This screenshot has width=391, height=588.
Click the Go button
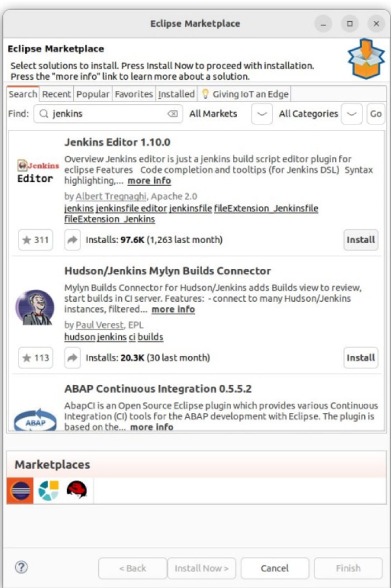click(375, 114)
